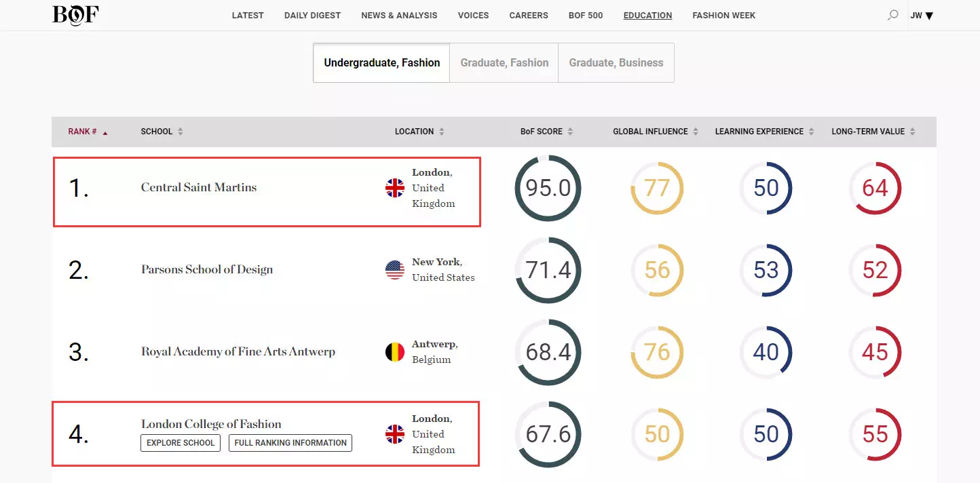Open the BoF 500 section
This screenshot has height=483, width=980.
pos(586,16)
